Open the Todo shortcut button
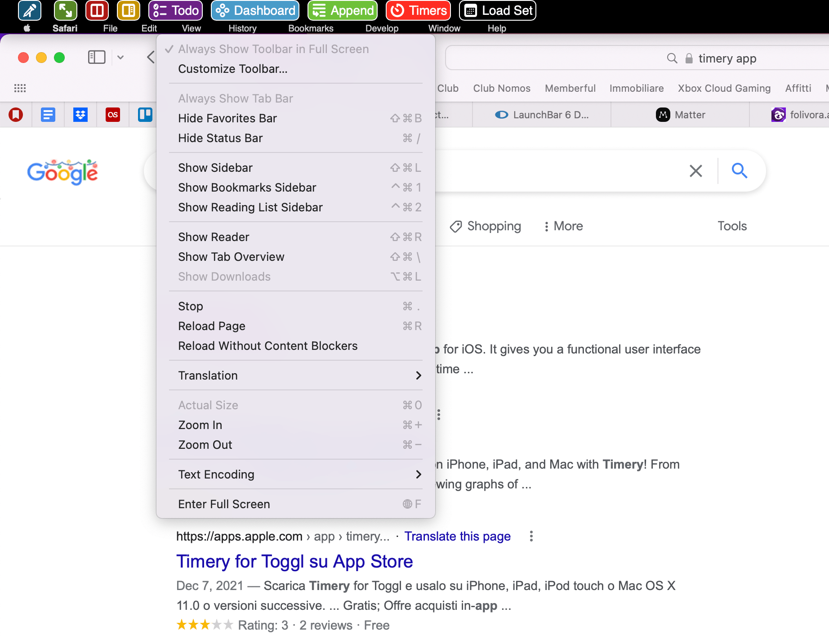 point(176,10)
